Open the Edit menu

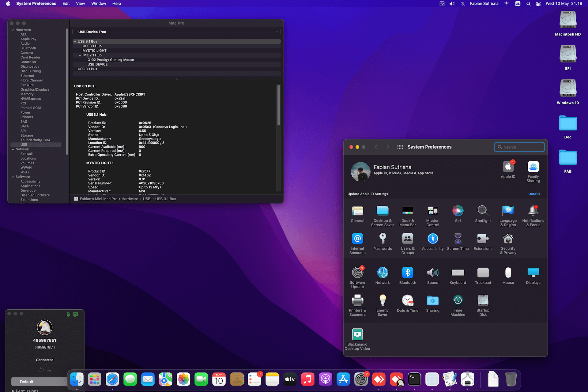click(x=66, y=4)
